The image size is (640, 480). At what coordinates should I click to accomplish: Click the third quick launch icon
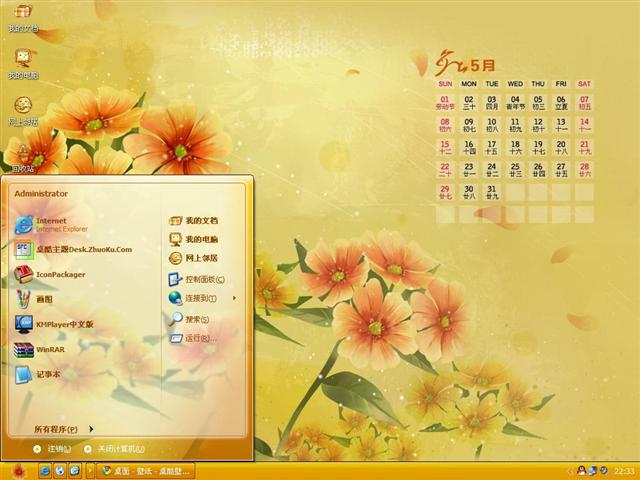(x=75, y=471)
